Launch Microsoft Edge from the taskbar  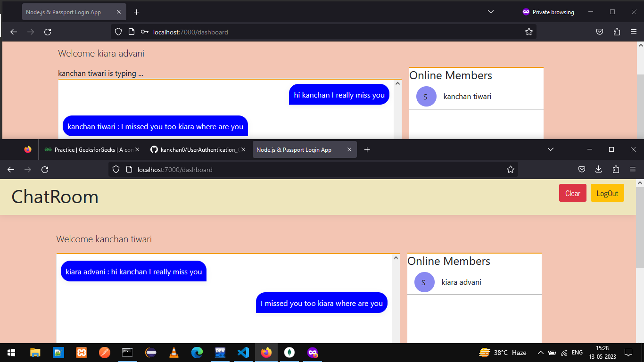pos(197,352)
